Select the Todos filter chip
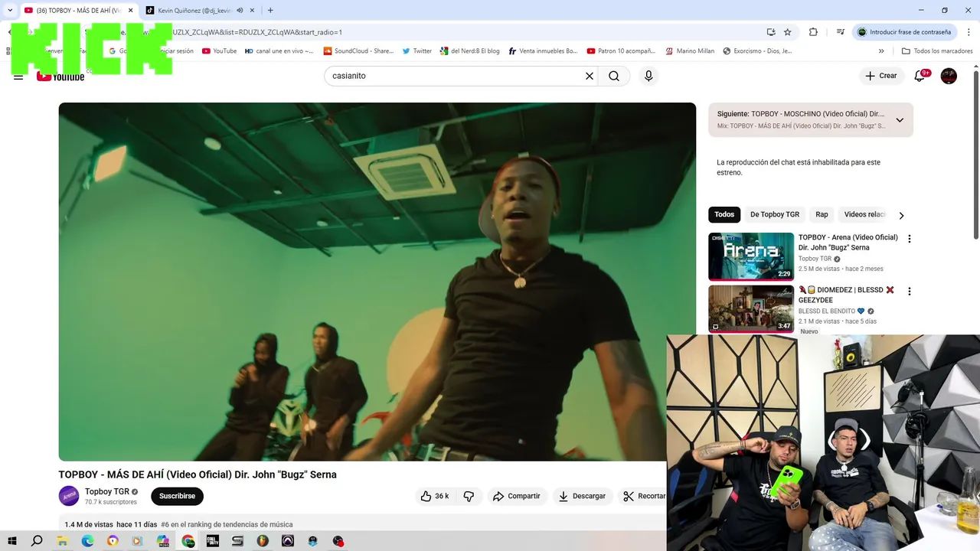 click(x=724, y=214)
